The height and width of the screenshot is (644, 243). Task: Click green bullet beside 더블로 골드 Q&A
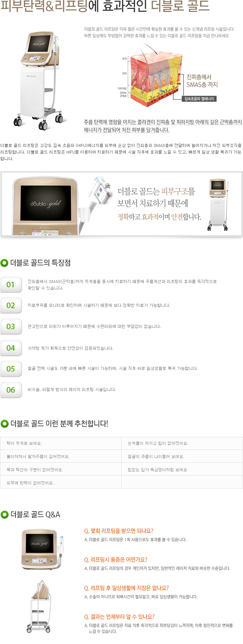point(4,514)
